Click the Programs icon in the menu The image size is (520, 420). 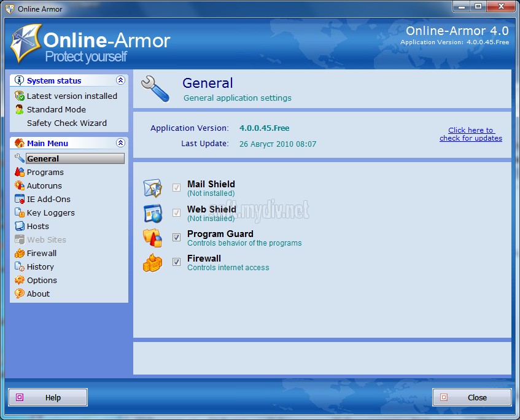[20, 172]
